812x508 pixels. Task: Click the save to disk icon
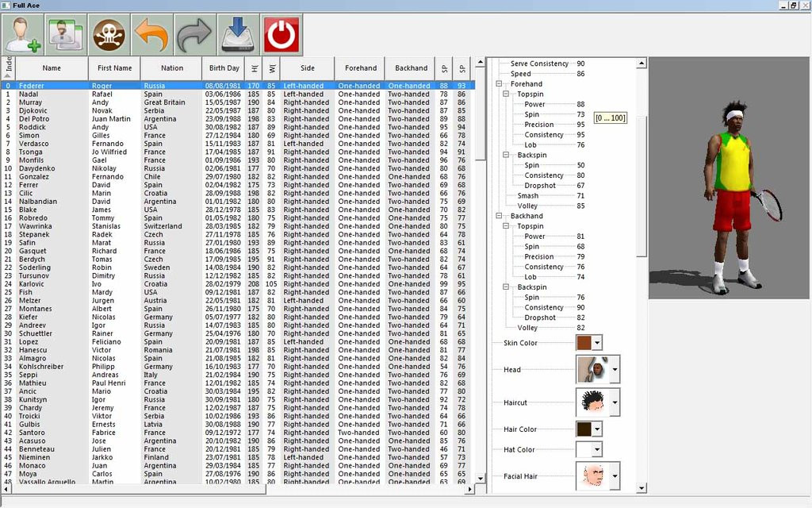coord(239,35)
